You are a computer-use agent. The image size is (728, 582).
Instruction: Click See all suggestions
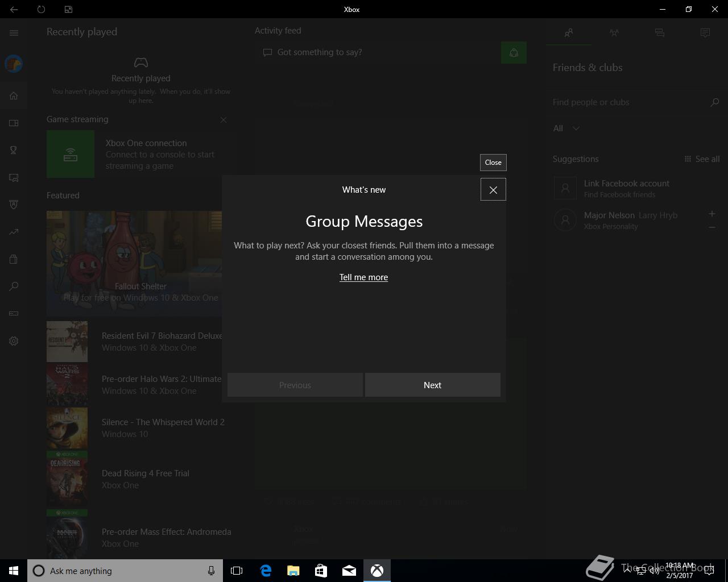pyautogui.click(x=702, y=159)
